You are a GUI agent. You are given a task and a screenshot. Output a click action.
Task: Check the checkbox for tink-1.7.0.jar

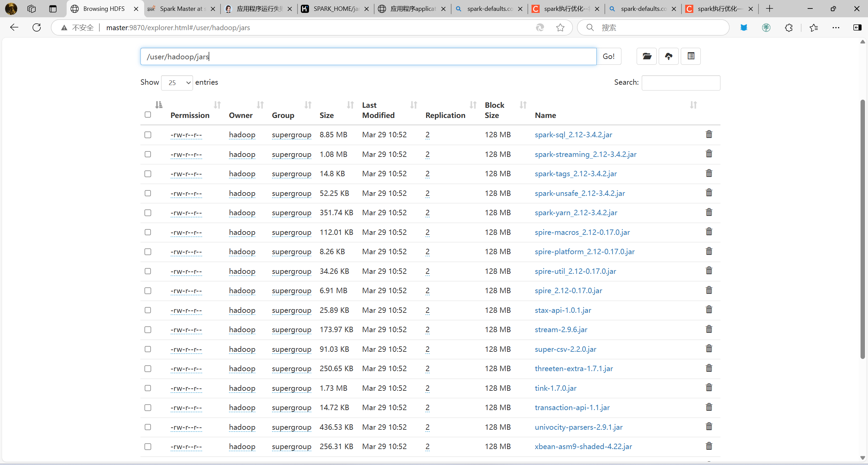pyautogui.click(x=148, y=388)
